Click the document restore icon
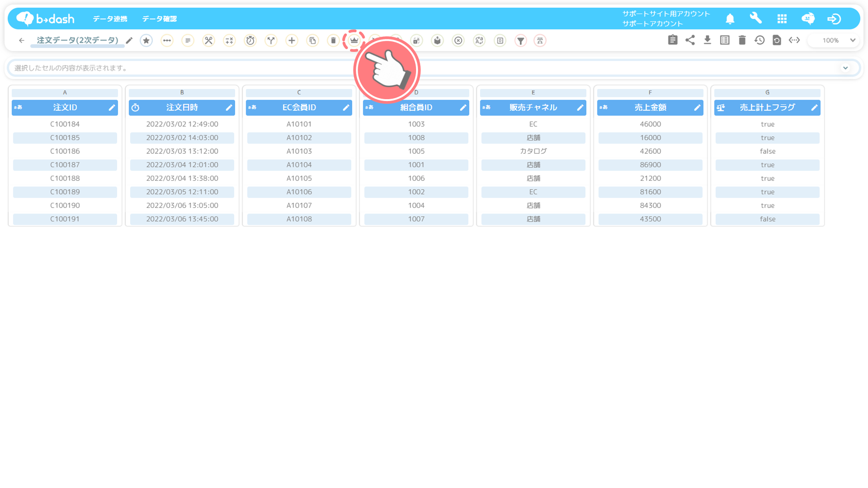868x488 pixels. click(777, 40)
